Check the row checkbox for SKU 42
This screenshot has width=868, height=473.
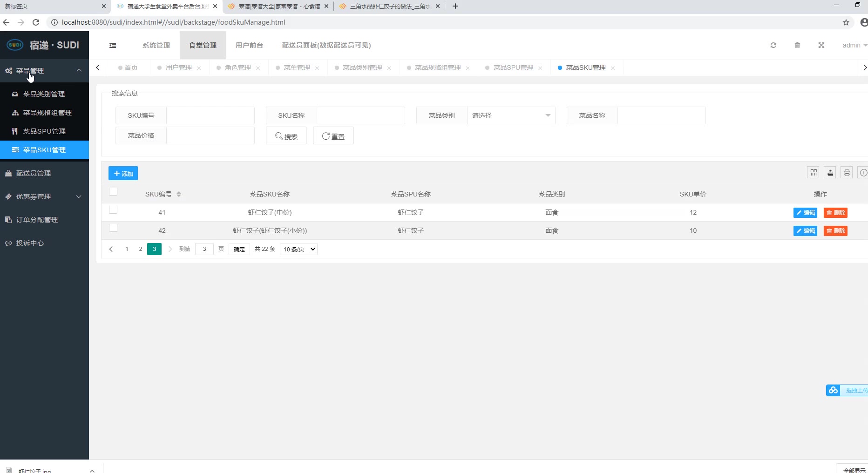click(113, 228)
